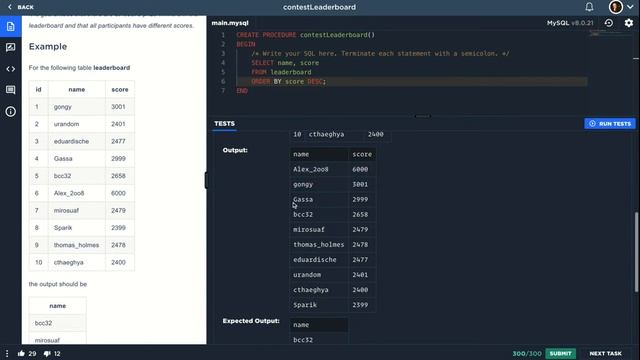Viewport: 640px width, 360px height.
Task: Click the Alex_2oo8 output row
Action: tap(333, 169)
